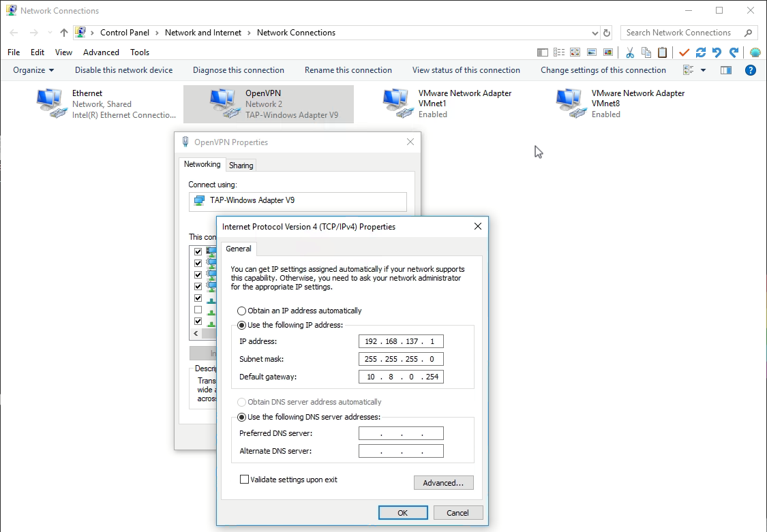The image size is (767, 532).
Task: Open the Advanced menu
Action: pyautogui.click(x=101, y=52)
